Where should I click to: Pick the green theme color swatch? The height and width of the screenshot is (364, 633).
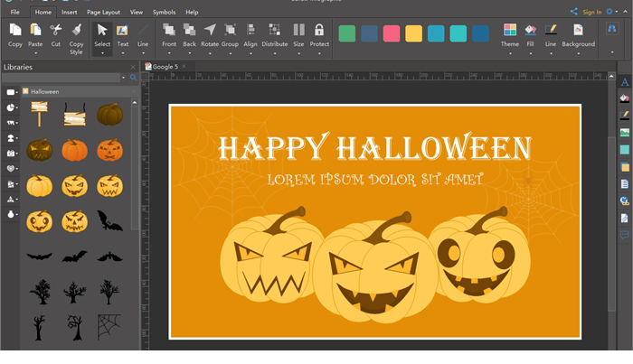click(x=346, y=33)
